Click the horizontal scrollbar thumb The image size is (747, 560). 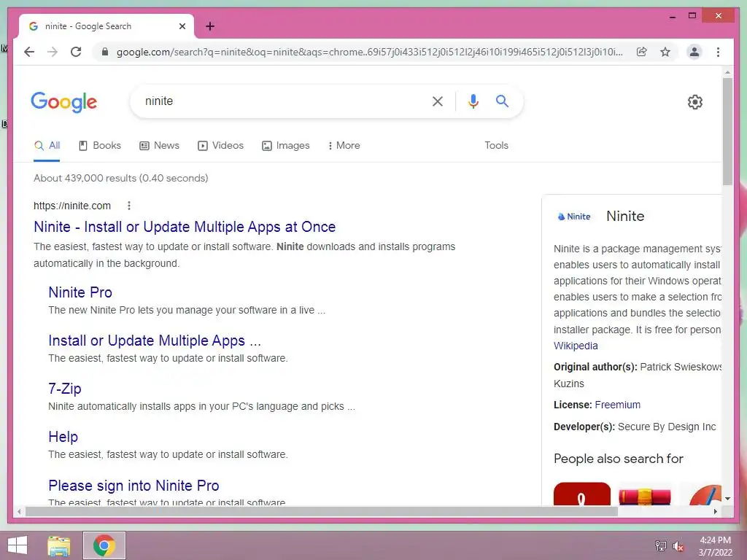(x=322, y=511)
